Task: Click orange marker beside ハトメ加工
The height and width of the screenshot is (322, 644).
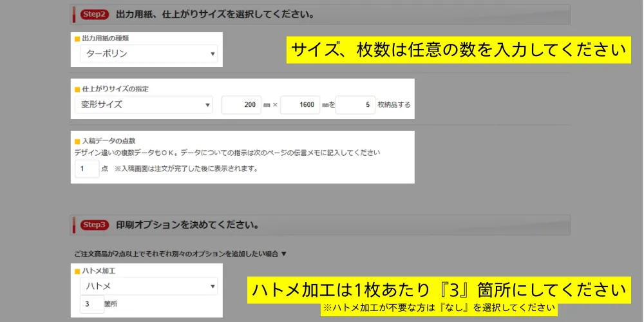Action: pos(77,272)
